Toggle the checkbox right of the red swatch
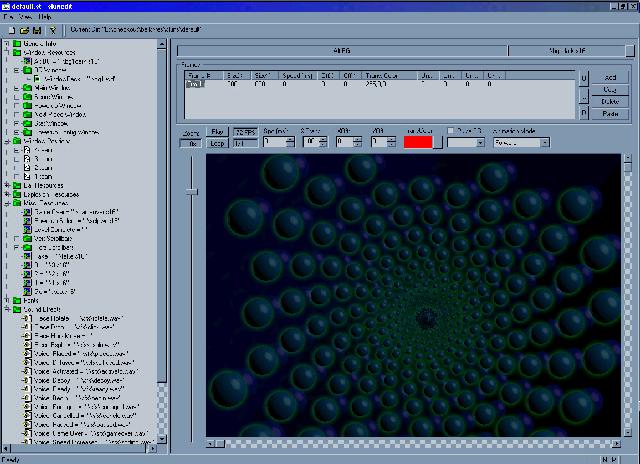Screen dimensions: 640x464 point(451,131)
